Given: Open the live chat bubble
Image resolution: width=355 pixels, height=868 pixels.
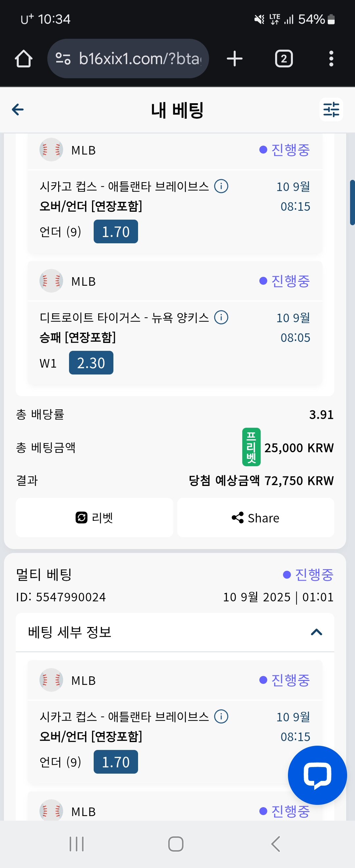Looking at the screenshot, I should click(317, 775).
